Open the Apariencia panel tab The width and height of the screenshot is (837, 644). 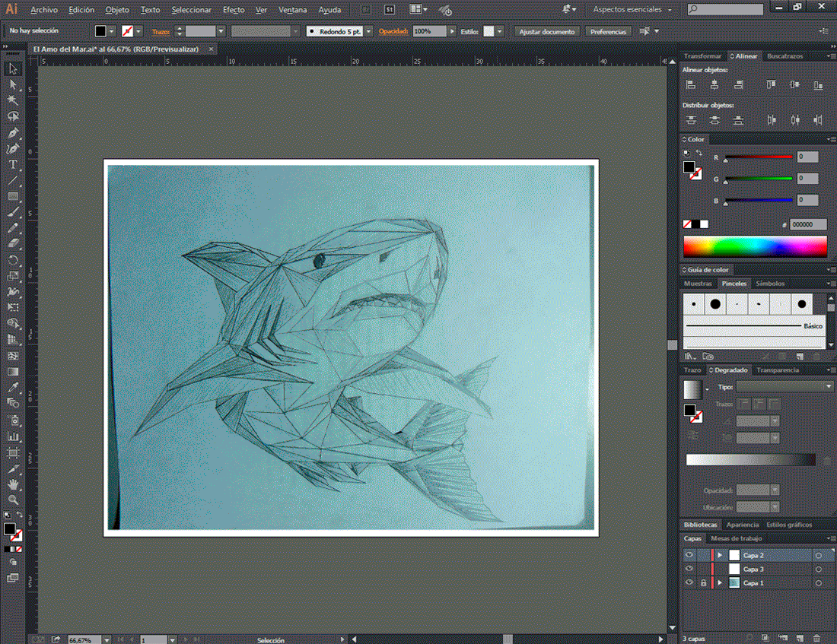742,525
